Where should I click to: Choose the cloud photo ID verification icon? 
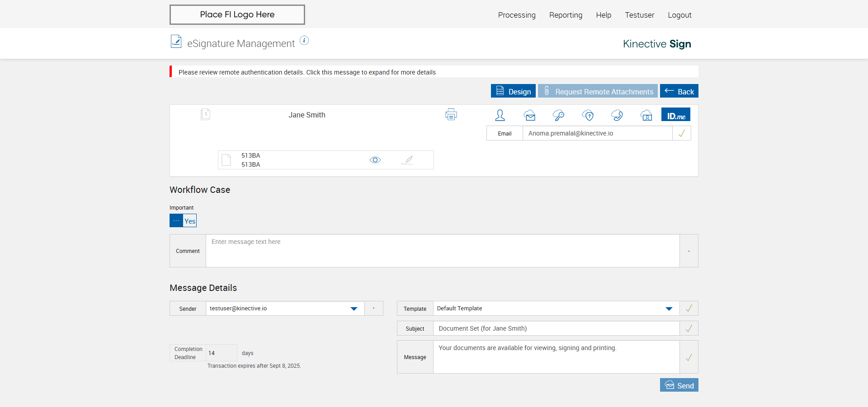[x=646, y=115]
